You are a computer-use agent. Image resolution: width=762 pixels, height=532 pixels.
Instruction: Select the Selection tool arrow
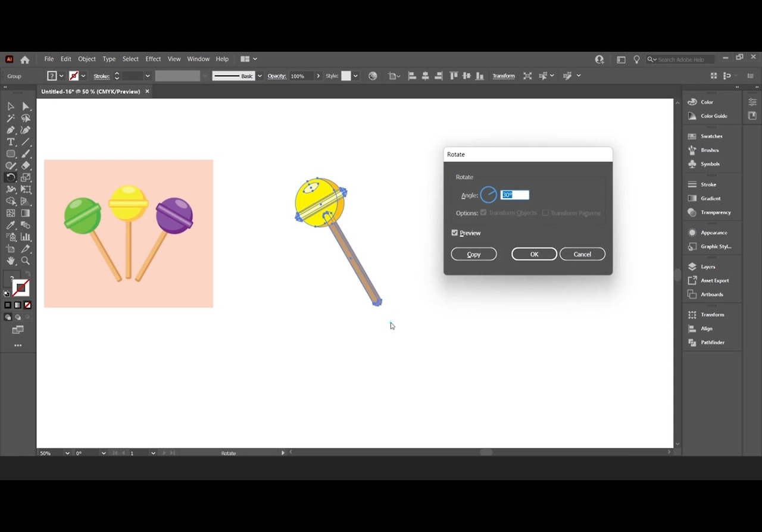point(11,107)
